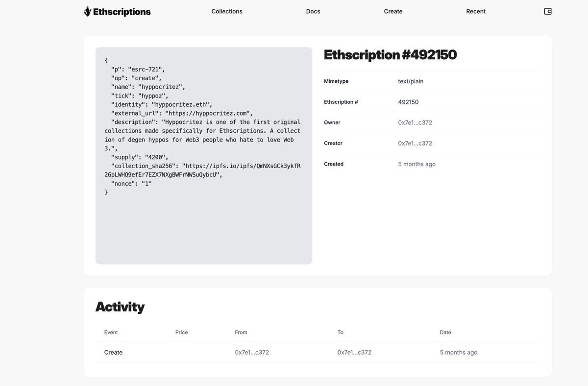The width and height of the screenshot is (588, 386).
Task: Click the Created value 5 months ago
Action: click(416, 164)
